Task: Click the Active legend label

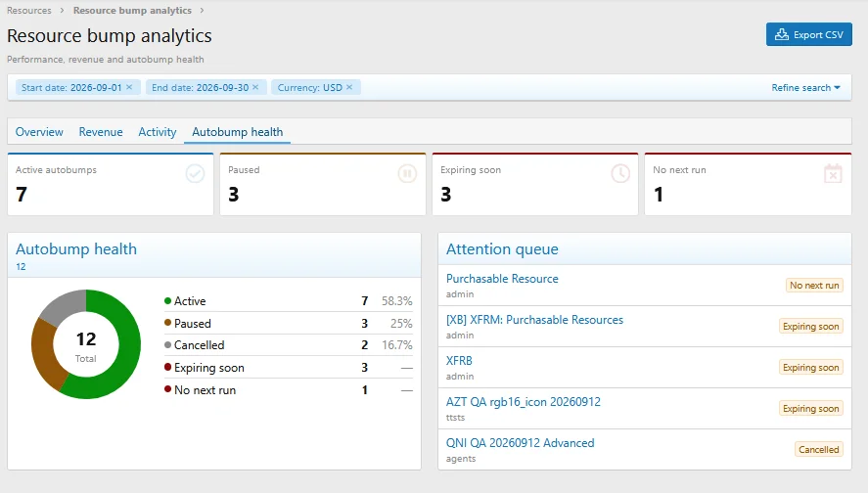Action: coord(190,301)
